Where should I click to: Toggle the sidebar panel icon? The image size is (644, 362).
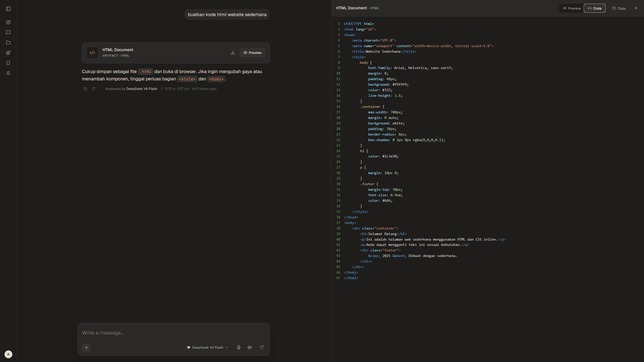pyautogui.click(x=8, y=9)
